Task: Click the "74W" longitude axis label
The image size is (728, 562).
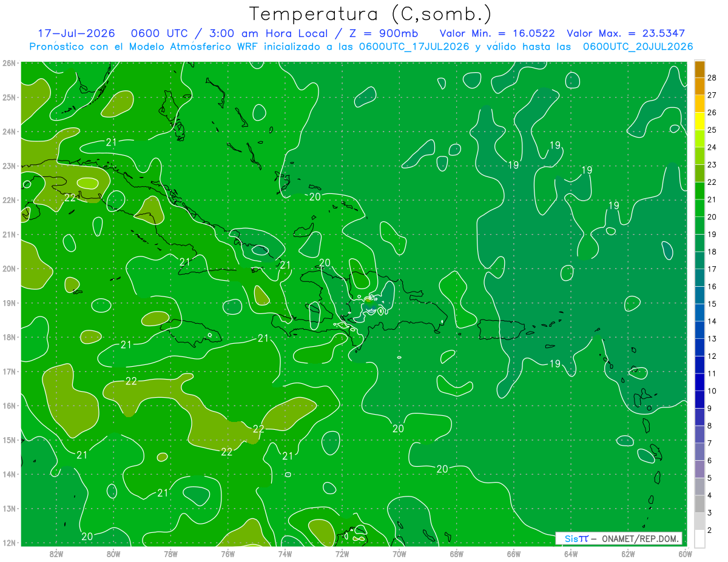Action: 285,554
